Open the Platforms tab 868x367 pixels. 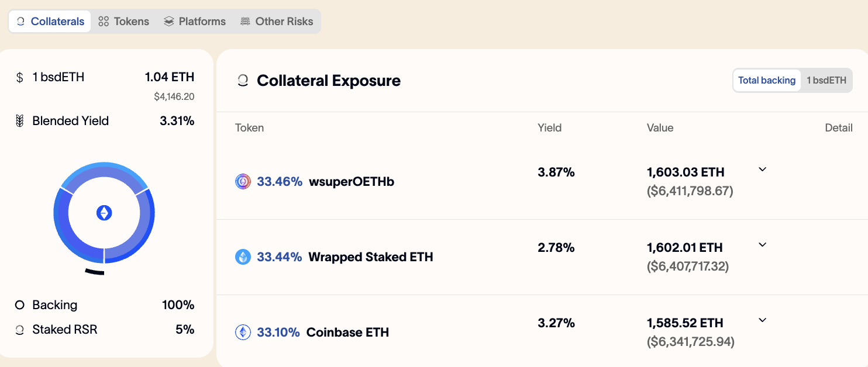click(x=195, y=22)
